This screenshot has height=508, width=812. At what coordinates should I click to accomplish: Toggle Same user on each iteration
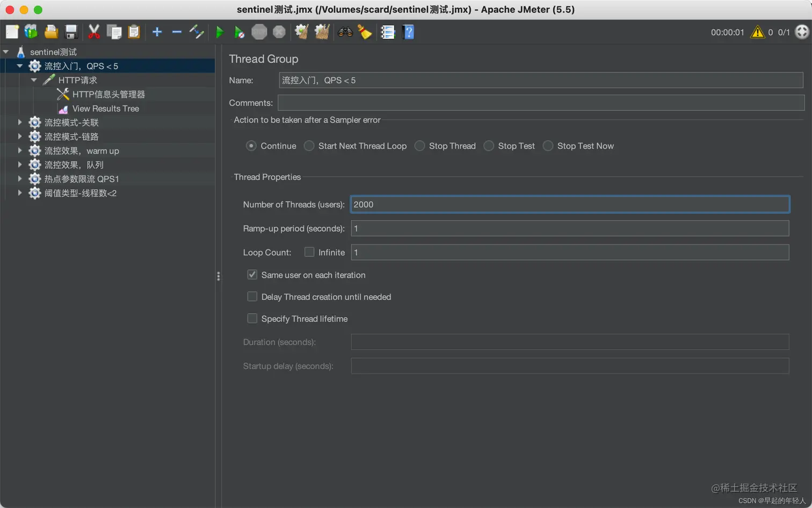pyautogui.click(x=252, y=275)
